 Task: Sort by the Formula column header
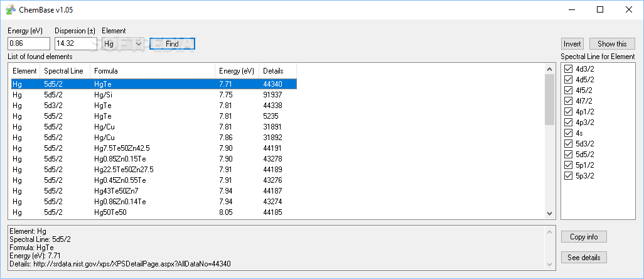coord(153,70)
